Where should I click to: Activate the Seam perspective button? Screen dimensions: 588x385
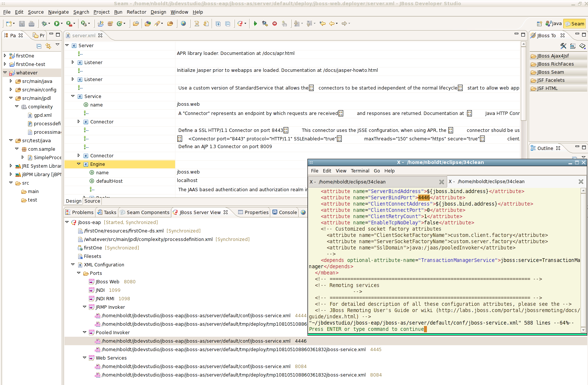click(574, 24)
